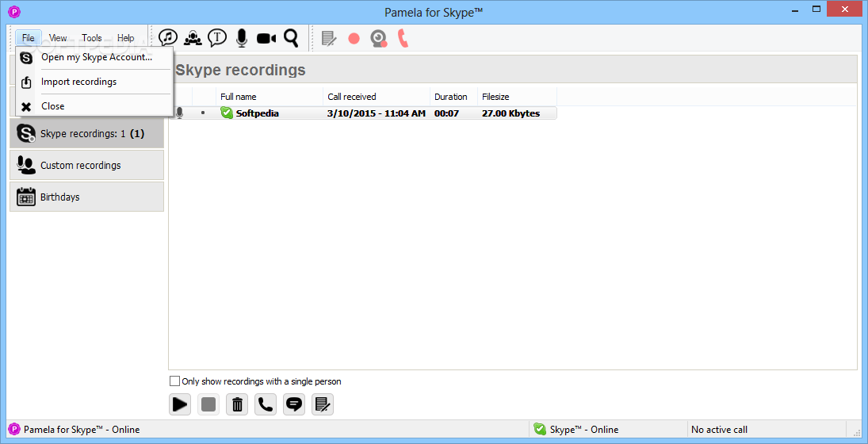
Task: Click the webcam record toolbar icon
Action: [x=379, y=38]
